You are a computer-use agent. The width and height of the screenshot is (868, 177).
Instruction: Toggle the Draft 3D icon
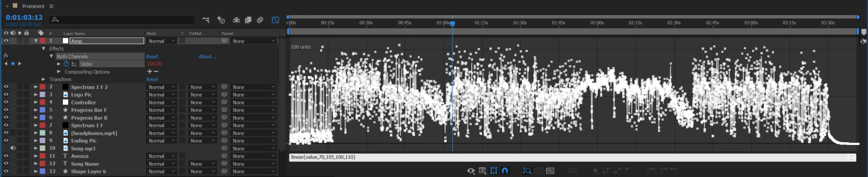[x=221, y=20]
